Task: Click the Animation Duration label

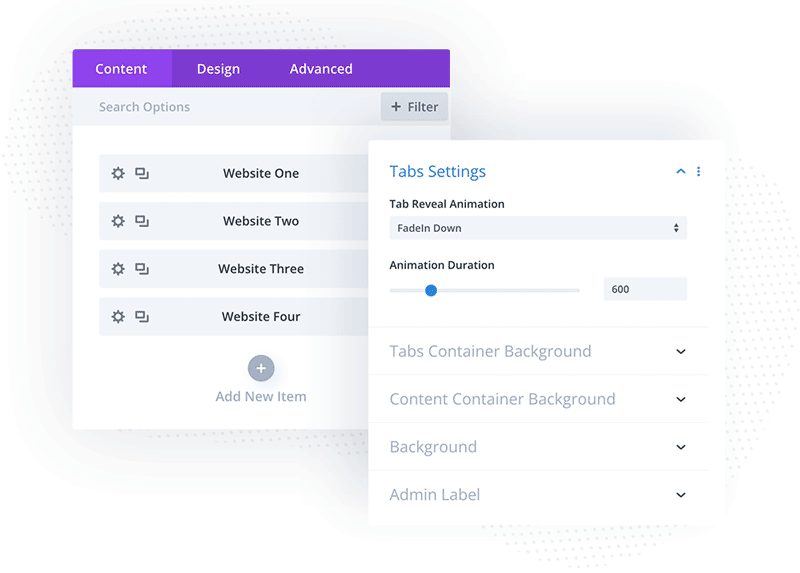Action: [x=442, y=265]
